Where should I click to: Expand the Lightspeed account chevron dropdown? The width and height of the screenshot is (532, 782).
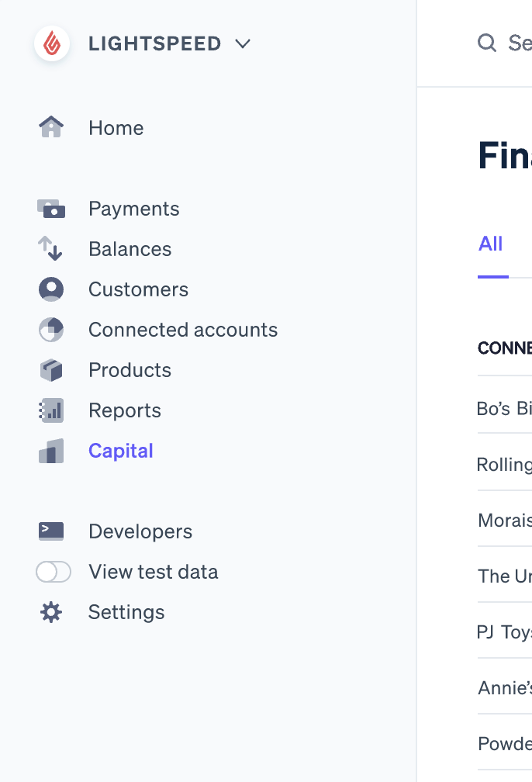click(243, 44)
